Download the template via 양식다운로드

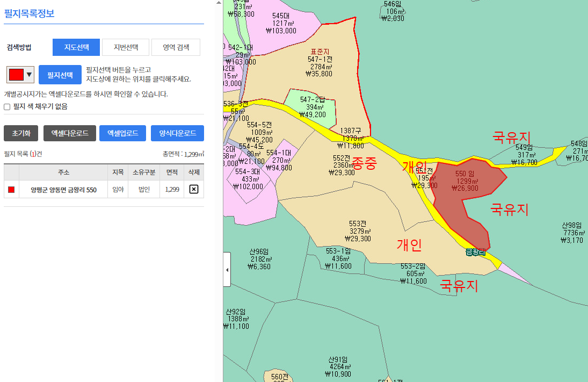[x=177, y=133]
